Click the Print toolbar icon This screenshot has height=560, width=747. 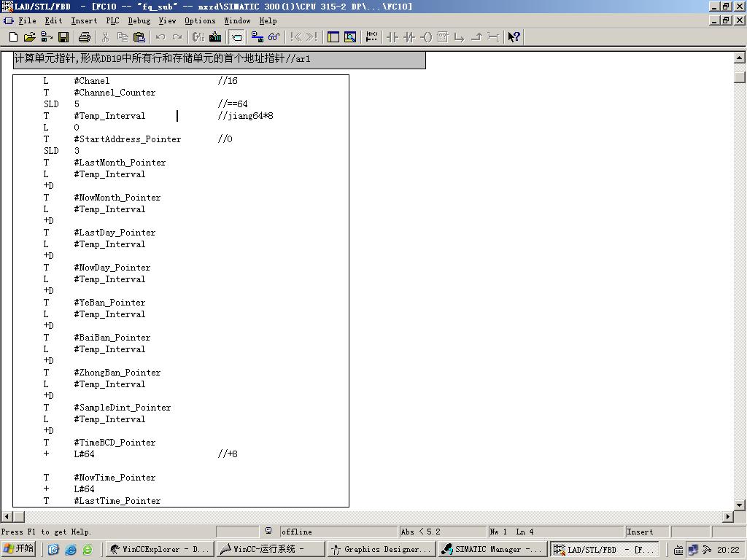(85, 37)
